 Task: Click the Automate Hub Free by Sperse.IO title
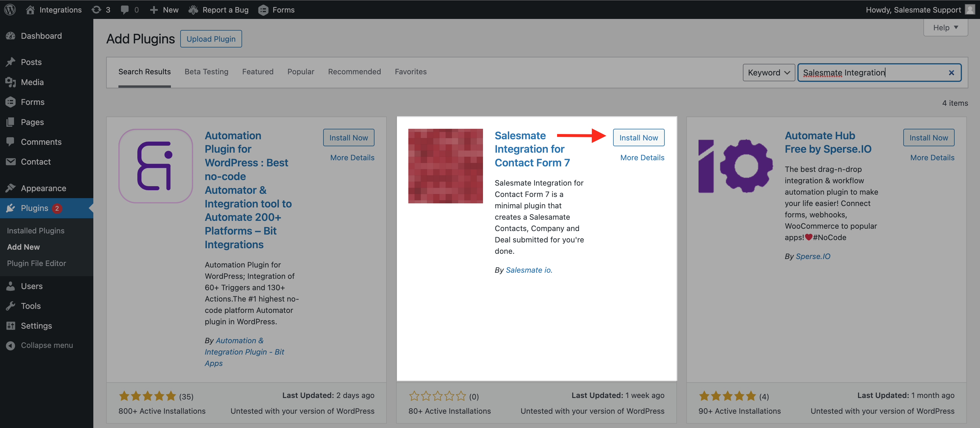828,142
